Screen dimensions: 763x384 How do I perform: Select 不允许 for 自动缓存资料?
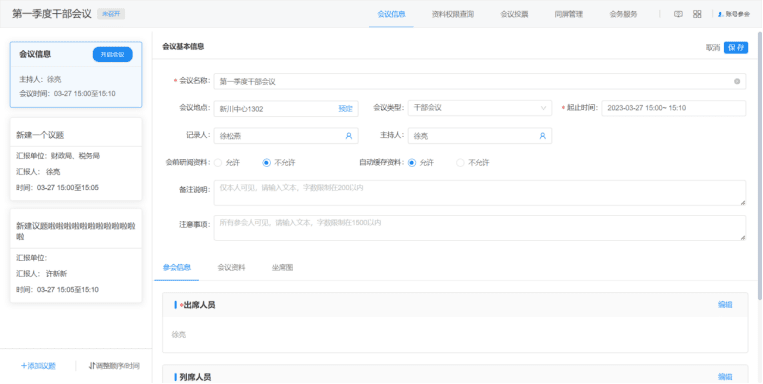[x=460, y=163]
